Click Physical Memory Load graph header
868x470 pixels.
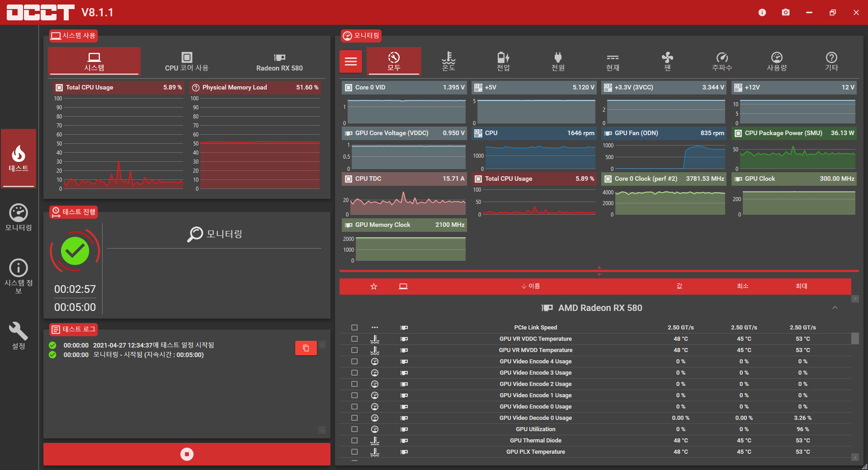255,87
